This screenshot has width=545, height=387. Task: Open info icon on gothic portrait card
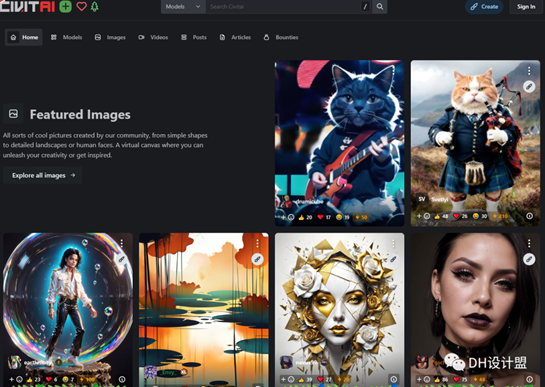[529, 379]
